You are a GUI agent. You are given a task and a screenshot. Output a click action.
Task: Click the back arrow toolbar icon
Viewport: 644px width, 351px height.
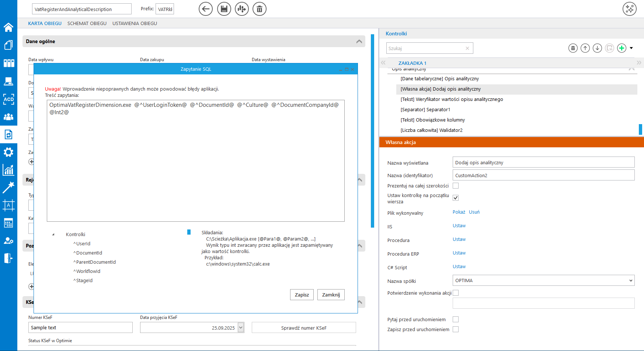[206, 9]
